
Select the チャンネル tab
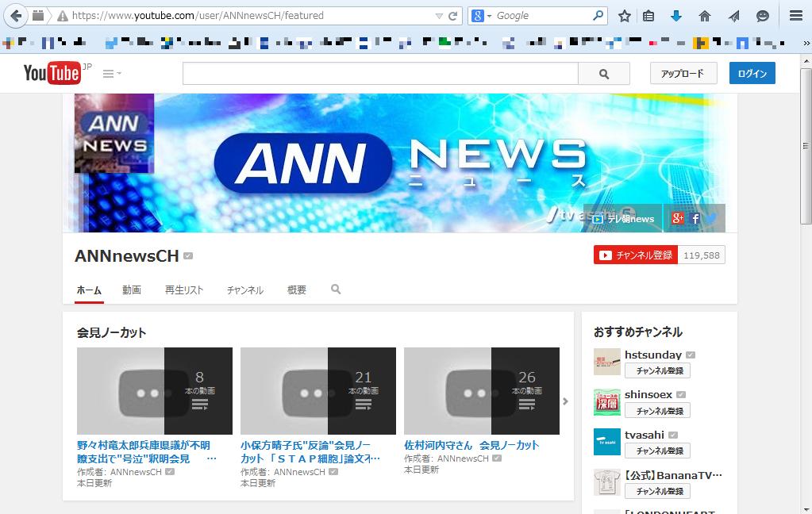click(245, 290)
